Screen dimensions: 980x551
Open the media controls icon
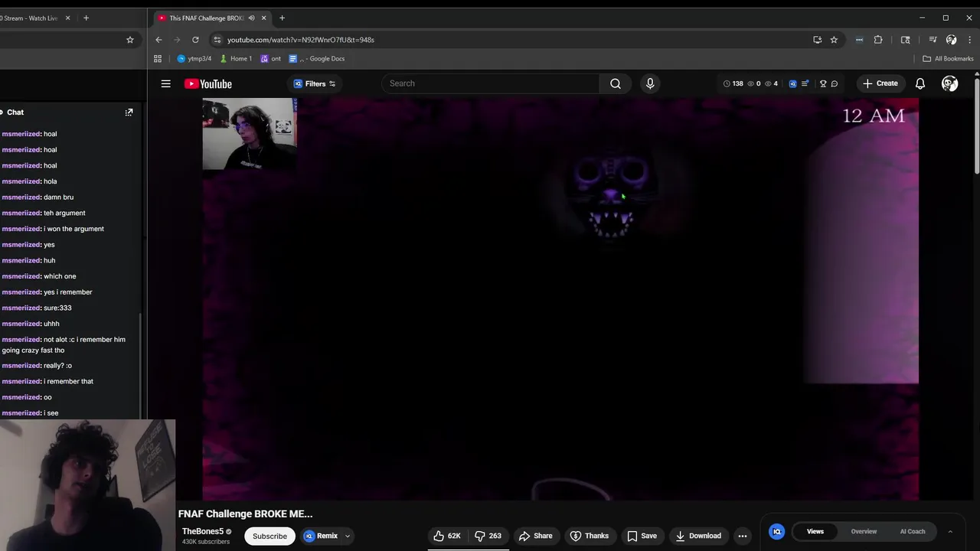[x=933, y=40]
